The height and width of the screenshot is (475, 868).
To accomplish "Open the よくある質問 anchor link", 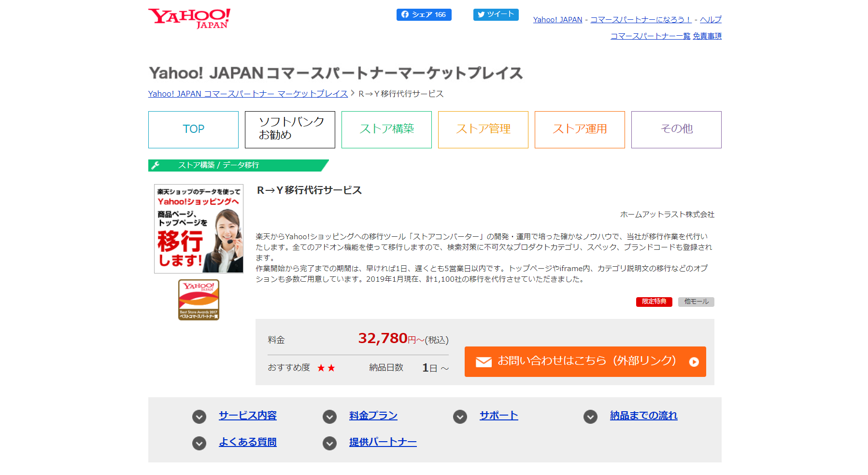I will 247,442.
